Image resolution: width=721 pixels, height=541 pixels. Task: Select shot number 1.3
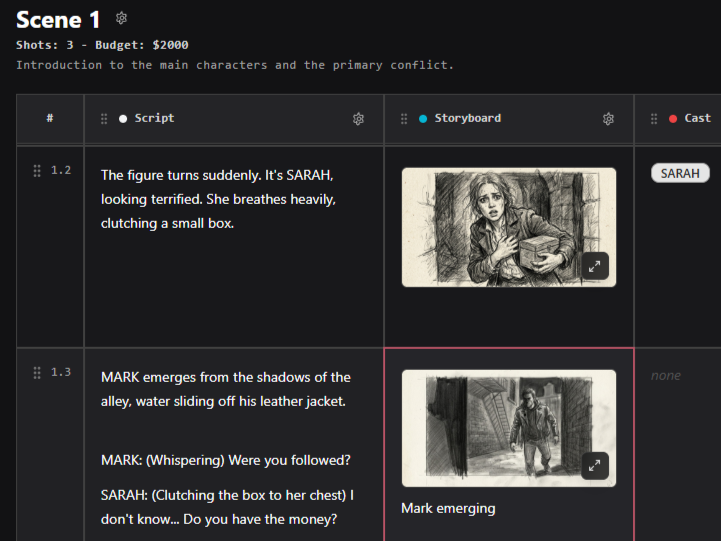pyautogui.click(x=61, y=372)
